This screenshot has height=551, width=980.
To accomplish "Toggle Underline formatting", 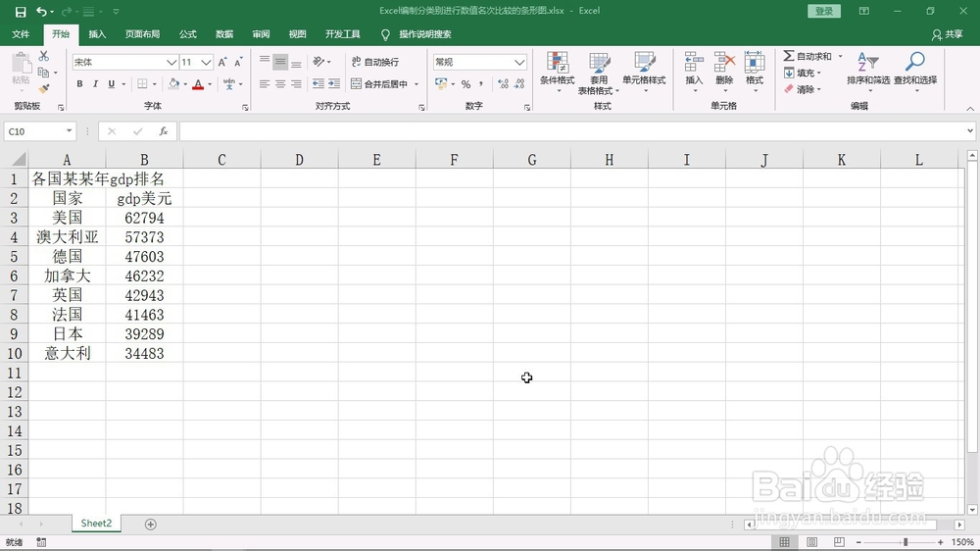I will 112,83.
